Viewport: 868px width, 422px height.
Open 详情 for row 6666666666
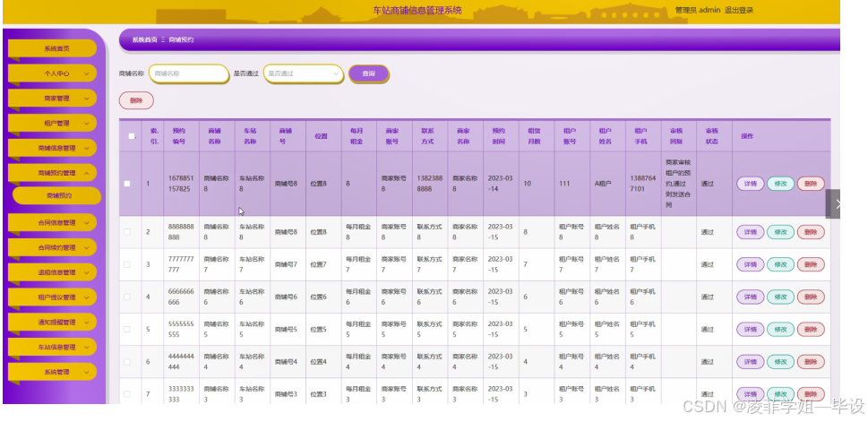[x=750, y=297]
